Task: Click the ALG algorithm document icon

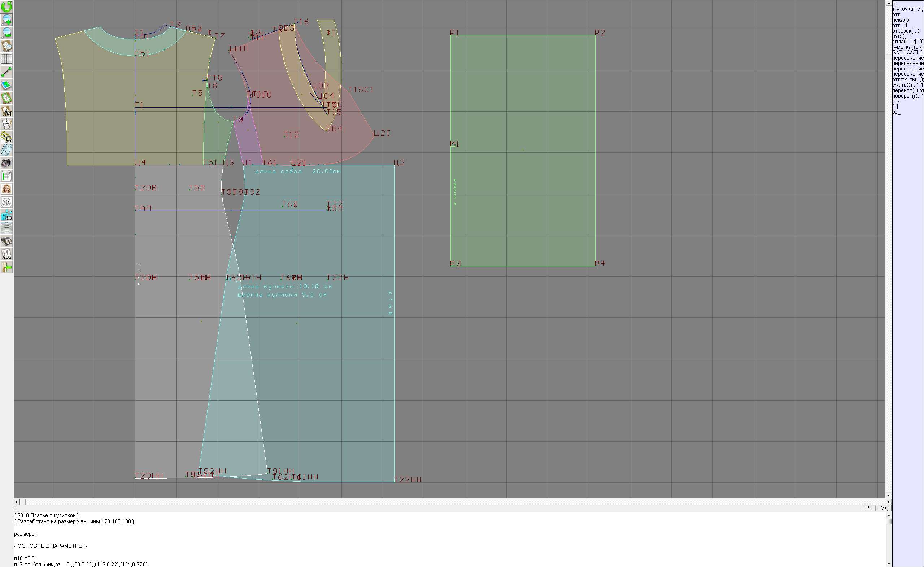Action: [6, 254]
